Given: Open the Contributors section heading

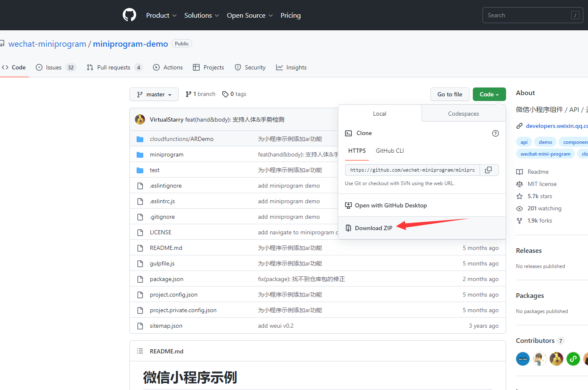Looking at the screenshot, I should [535, 341].
